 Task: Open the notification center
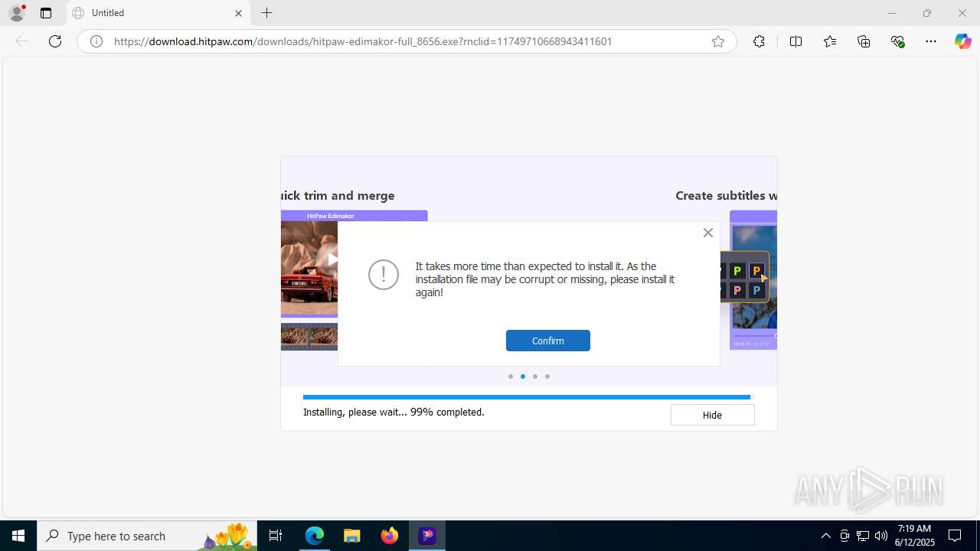955,536
